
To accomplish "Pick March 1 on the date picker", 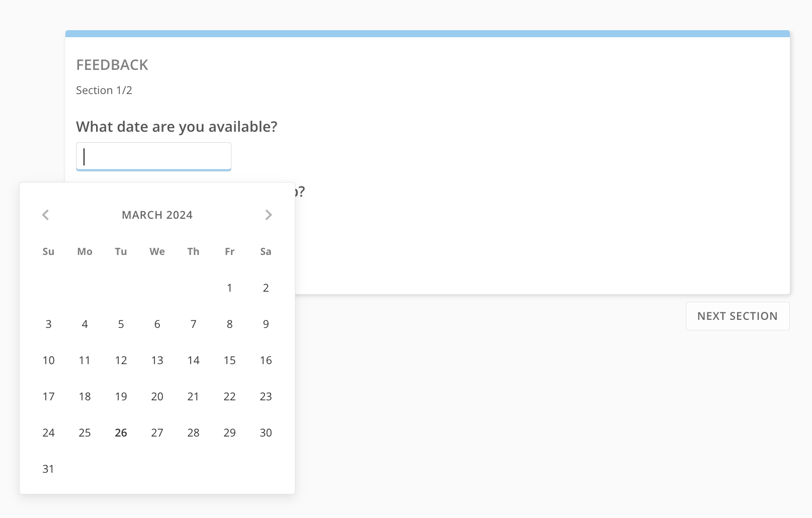I will point(229,288).
